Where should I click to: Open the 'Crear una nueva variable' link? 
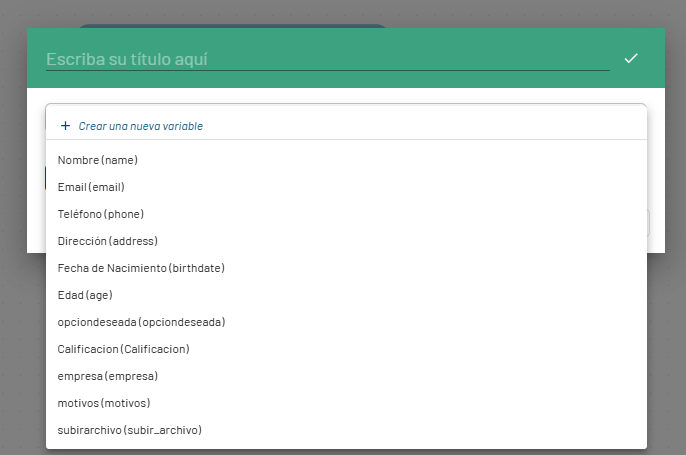140,126
